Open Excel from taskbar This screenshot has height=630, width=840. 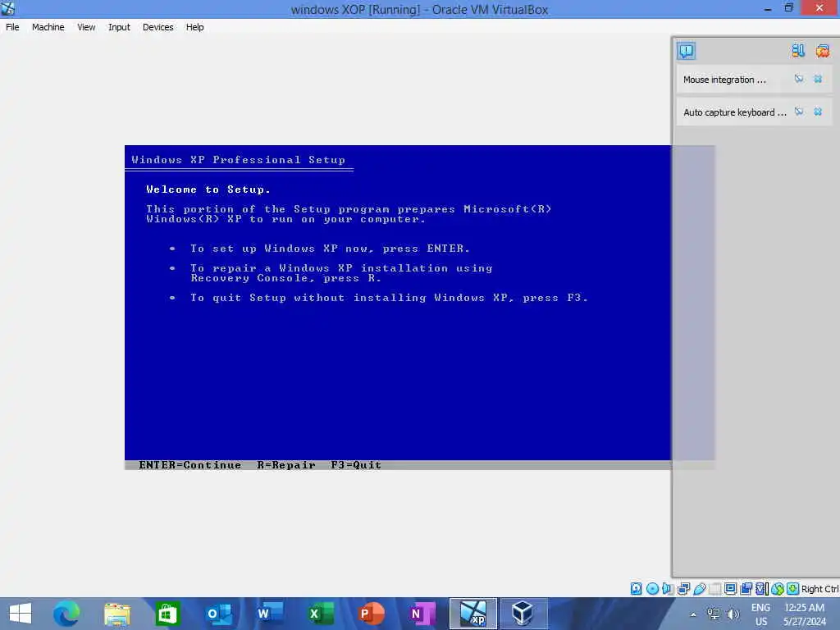321,614
